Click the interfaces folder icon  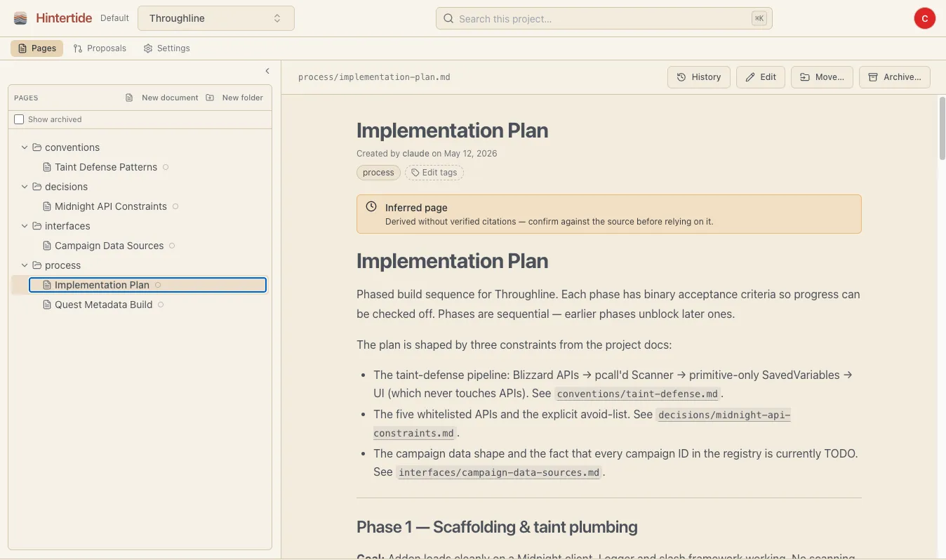[37, 226]
